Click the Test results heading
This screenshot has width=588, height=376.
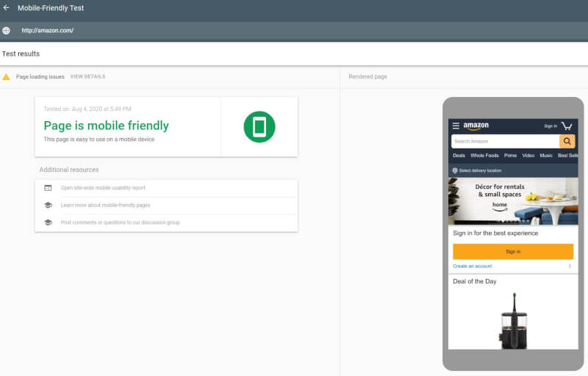(x=21, y=54)
